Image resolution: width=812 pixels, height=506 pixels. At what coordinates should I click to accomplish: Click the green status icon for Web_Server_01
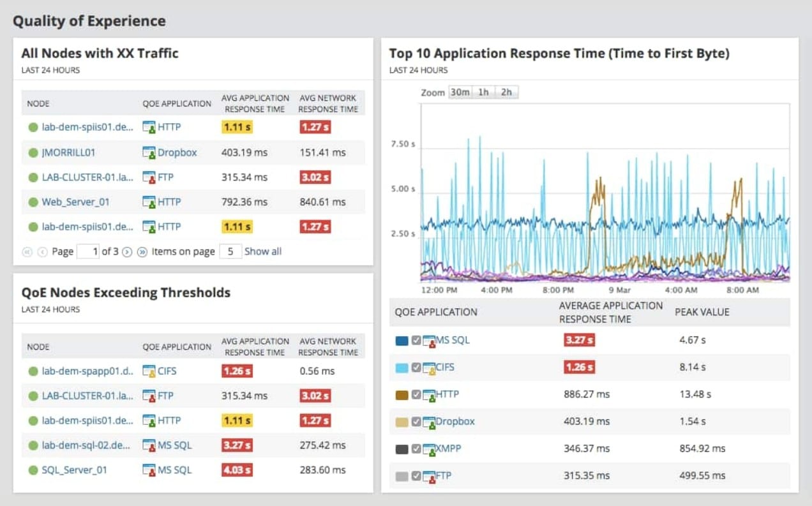33,202
